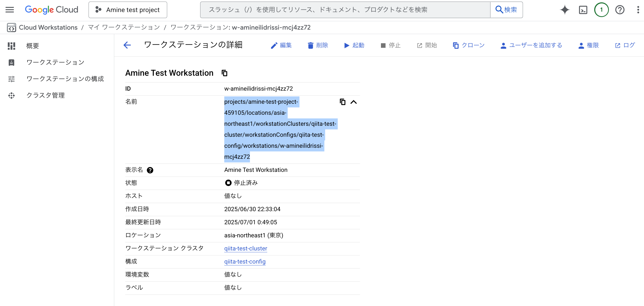Open the Amine test project picker
Image resolution: width=644 pixels, height=306 pixels.
[x=128, y=10]
